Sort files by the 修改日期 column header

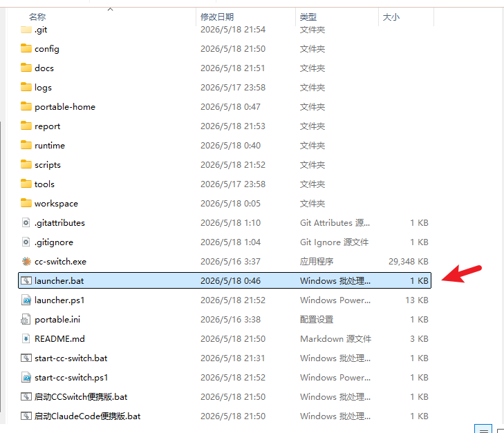(x=217, y=17)
